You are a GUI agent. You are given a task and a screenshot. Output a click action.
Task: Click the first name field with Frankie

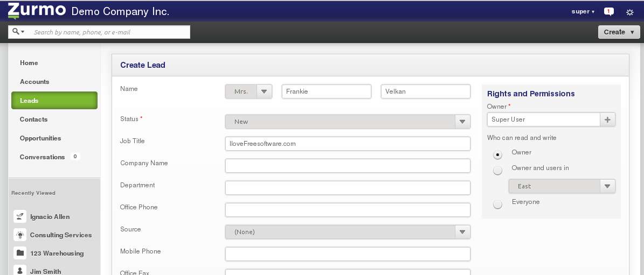(327, 91)
